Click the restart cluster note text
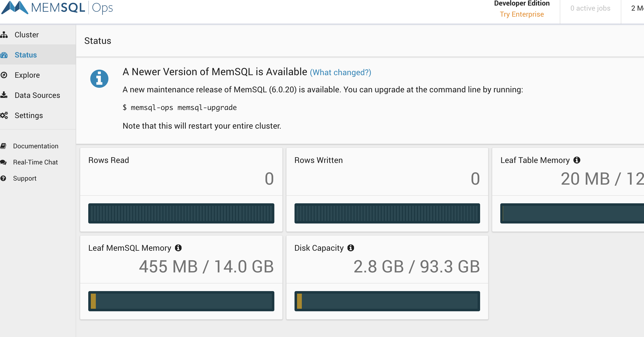The height and width of the screenshot is (337, 644). click(202, 126)
